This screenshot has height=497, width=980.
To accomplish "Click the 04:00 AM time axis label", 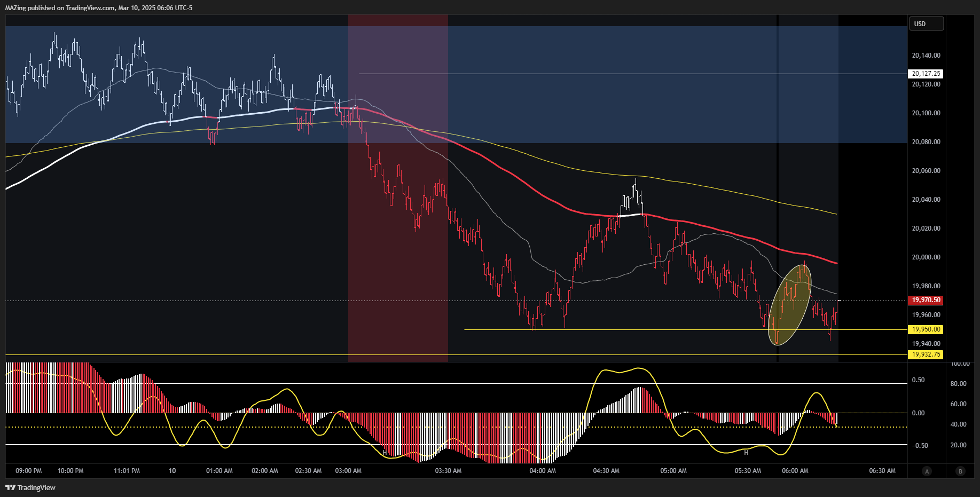I will [543, 471].
